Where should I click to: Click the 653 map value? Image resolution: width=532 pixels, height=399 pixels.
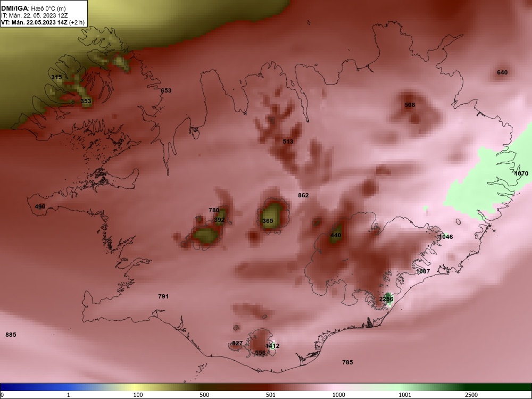tap(166, 90)
